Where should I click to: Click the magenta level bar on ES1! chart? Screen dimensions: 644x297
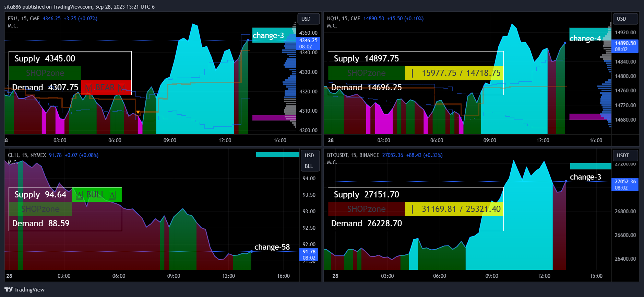click(274, 118)
